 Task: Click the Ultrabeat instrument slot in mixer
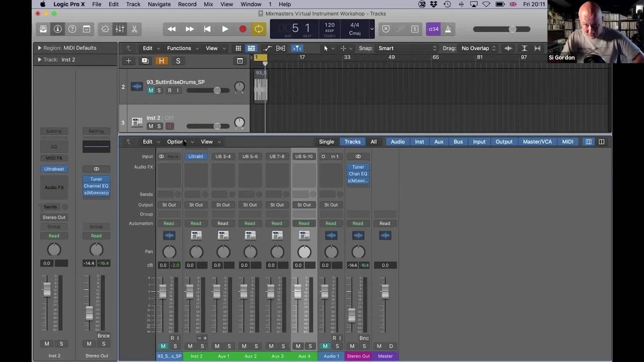coord(196,156)
